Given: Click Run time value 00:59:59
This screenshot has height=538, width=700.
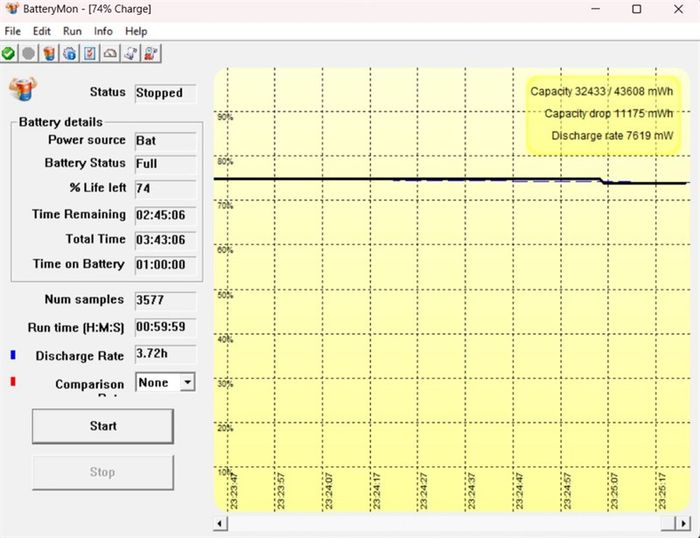Looking at the screenshot, I should [165, 327].
